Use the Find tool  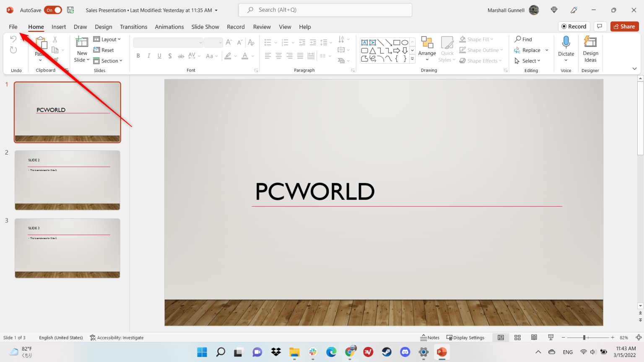pos(523,39)
